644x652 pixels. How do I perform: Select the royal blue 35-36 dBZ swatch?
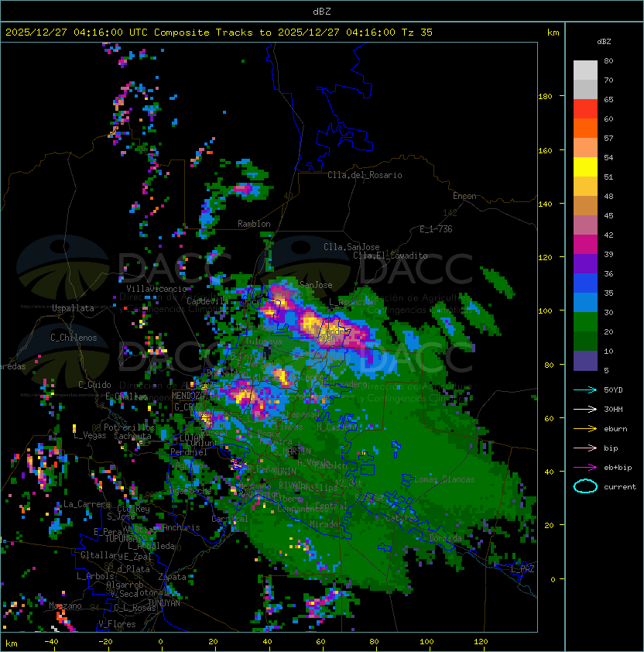tap(585, 283)
